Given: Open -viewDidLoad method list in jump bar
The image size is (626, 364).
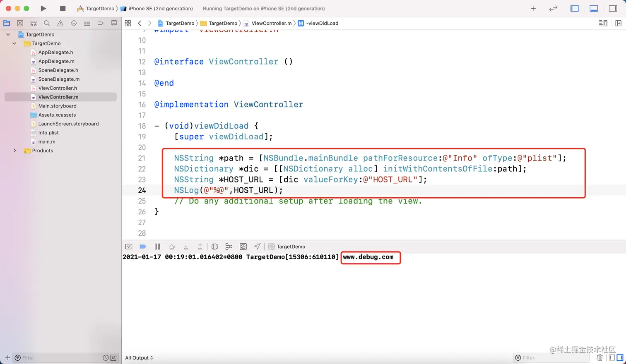Looking at the screenshot, I should click(318, 23).
